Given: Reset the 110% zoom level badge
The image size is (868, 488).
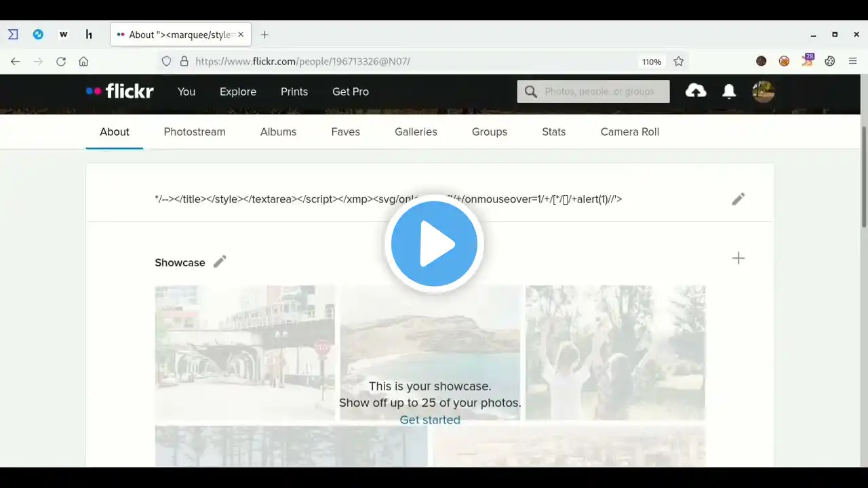Looking at the screenshot, I should tap(652, 62).
